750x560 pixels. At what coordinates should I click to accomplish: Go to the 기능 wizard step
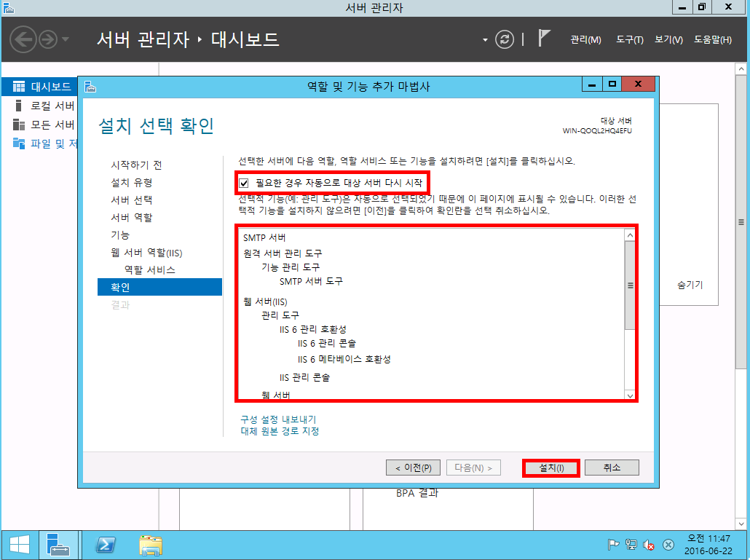pyautogui.click(x=120, y=234)
